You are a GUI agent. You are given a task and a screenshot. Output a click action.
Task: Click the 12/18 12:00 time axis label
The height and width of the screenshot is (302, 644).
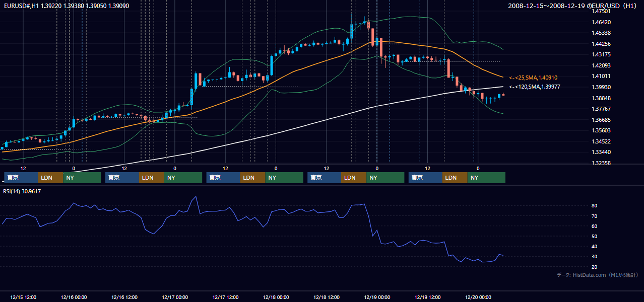(x=327, y=297)
